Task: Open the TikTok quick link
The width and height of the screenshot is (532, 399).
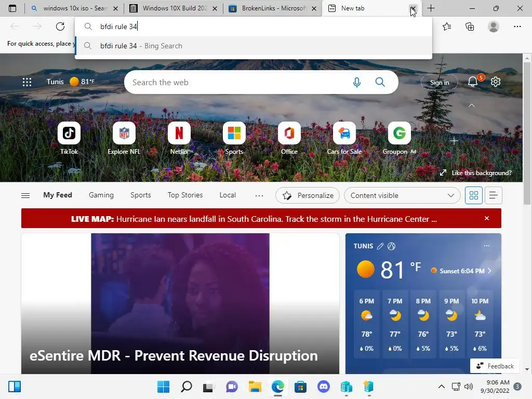Action: [x=69, y=138]
